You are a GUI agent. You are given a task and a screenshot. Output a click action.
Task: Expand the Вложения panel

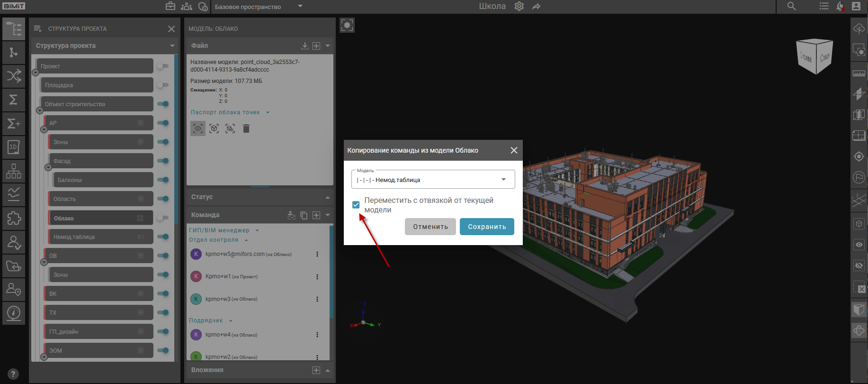328,370
